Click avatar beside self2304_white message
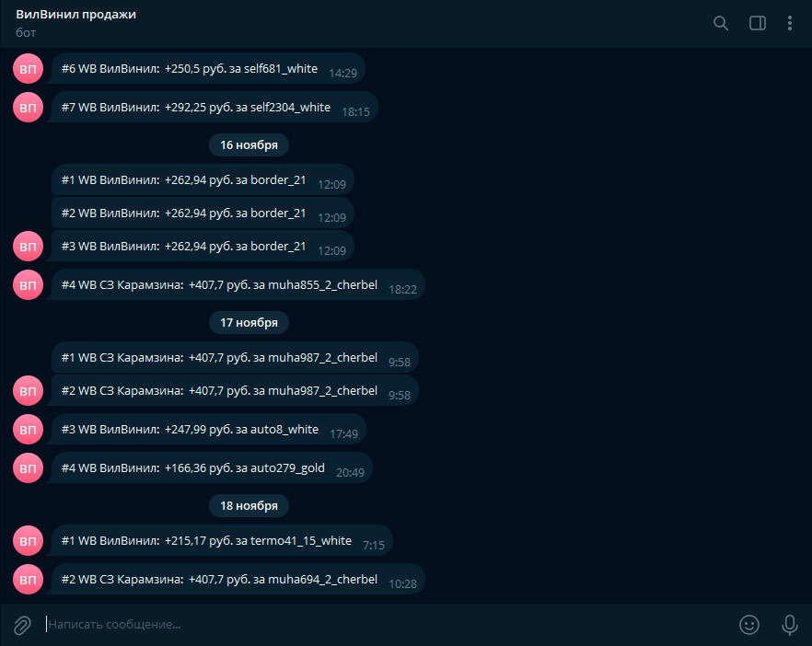 pos(28,109)
